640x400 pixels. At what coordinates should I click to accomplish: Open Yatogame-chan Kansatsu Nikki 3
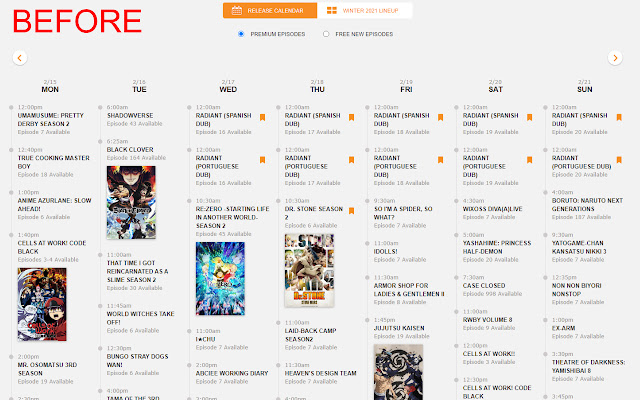[x=579, y=247]
